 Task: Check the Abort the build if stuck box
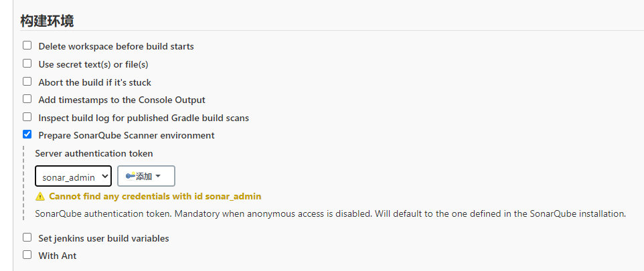click(27, 82)
